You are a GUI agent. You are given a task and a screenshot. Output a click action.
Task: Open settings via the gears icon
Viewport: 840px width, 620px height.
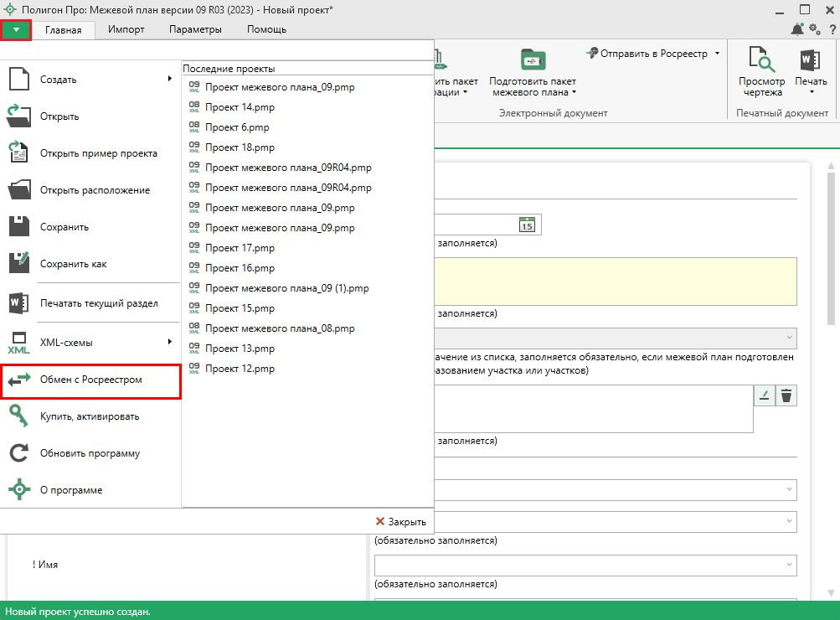[x=812, y=29]
